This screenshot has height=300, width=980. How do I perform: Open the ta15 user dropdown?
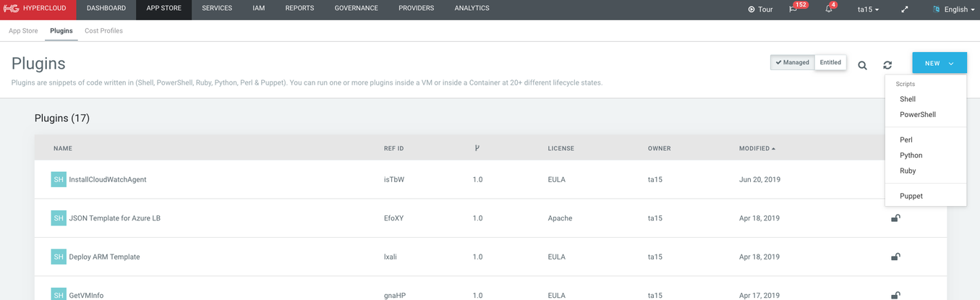click(868, 9)
